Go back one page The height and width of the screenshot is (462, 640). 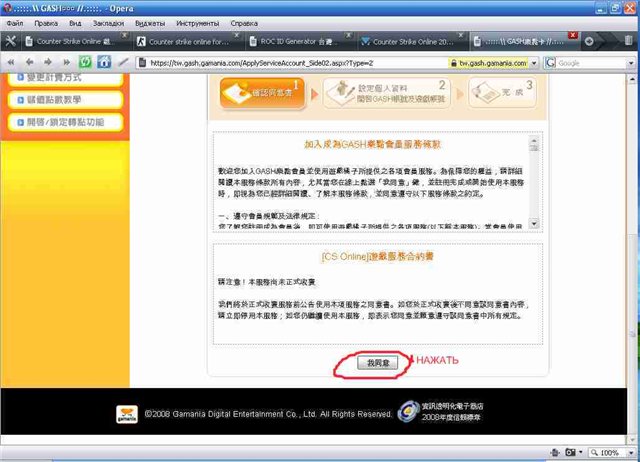pos(29,62)
